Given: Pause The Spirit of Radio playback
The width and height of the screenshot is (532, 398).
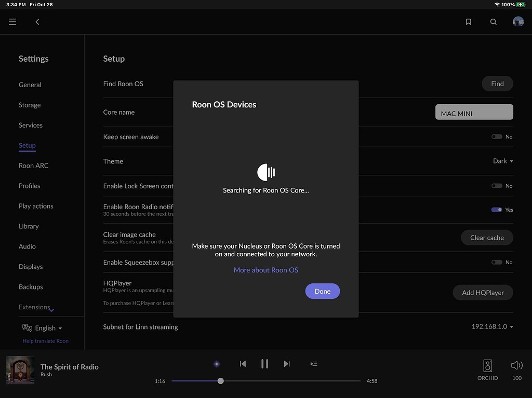Looking at the screenshot, I should [264, 364].
